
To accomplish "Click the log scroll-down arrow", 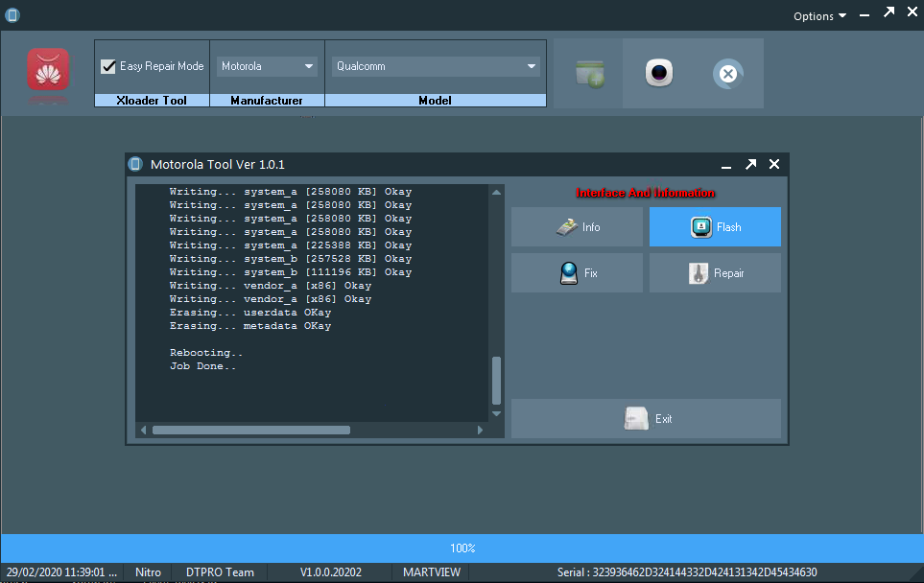I will coord(496,413).
